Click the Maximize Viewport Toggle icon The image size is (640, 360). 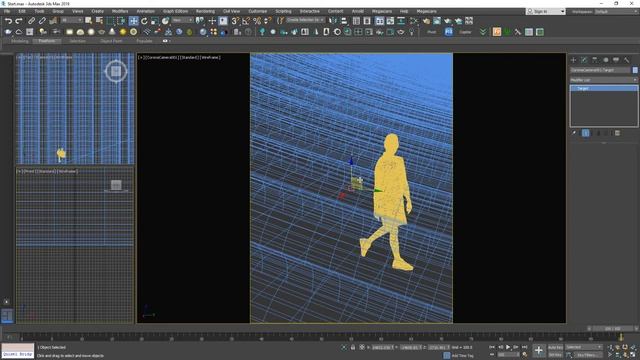click(x=633, y=355)
